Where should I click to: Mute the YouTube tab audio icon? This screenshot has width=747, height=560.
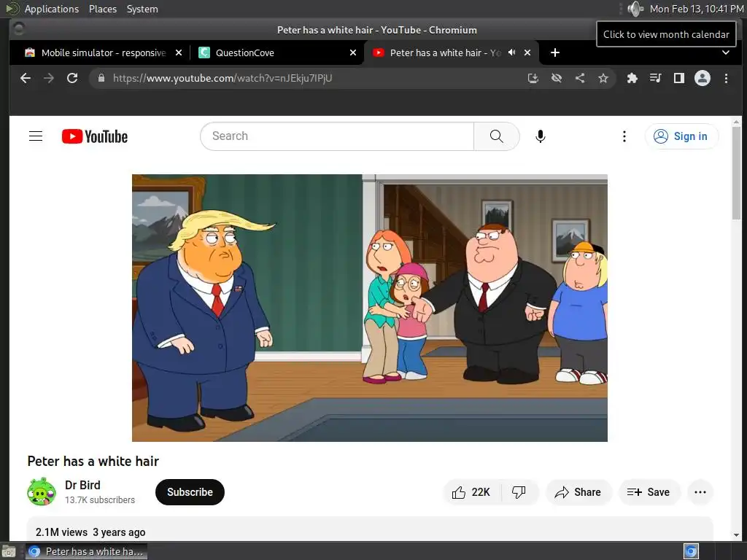pos(511,52)
